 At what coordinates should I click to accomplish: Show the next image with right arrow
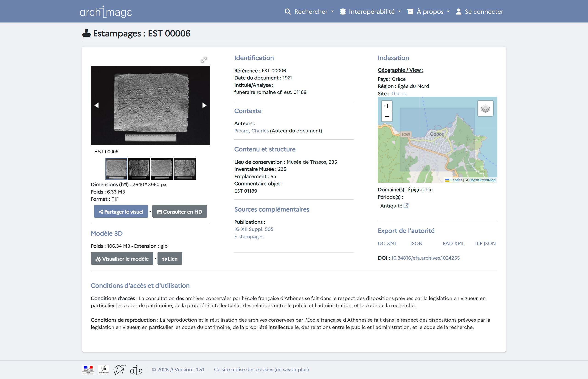[204, 105]
